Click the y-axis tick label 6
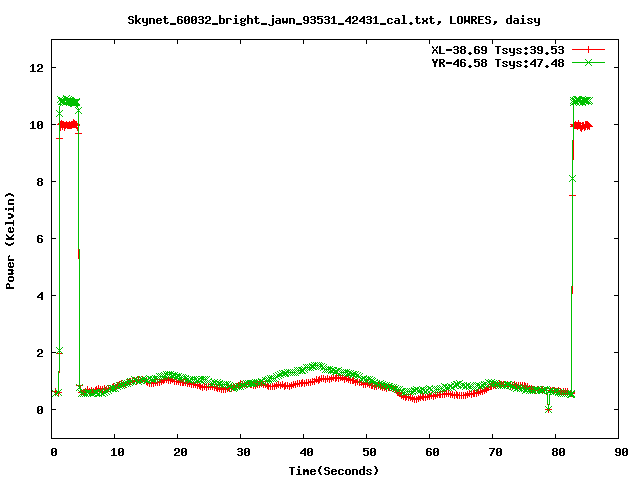640x480 pixels. click(x=40, y=239)
